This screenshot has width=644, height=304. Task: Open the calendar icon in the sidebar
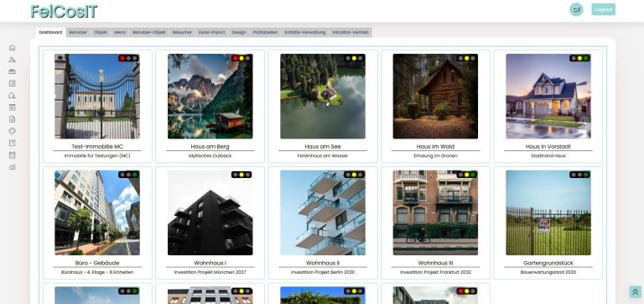[13, 155]
